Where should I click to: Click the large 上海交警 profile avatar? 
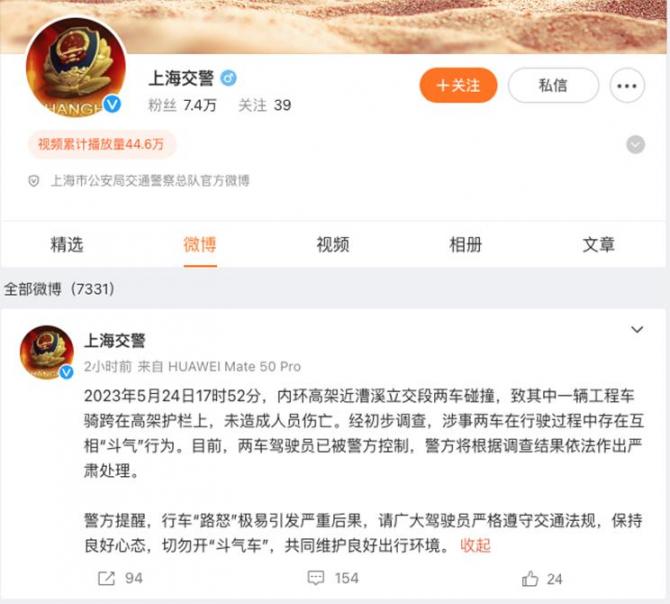[x=76, y=67]
